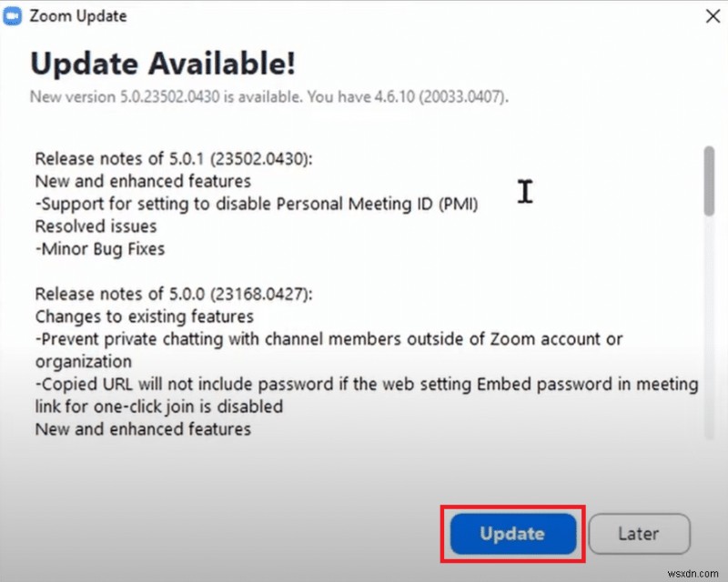This screenshot has height=582, width=728.
Task: Click the "Copied URL will not include password" line
Action: 366,384
